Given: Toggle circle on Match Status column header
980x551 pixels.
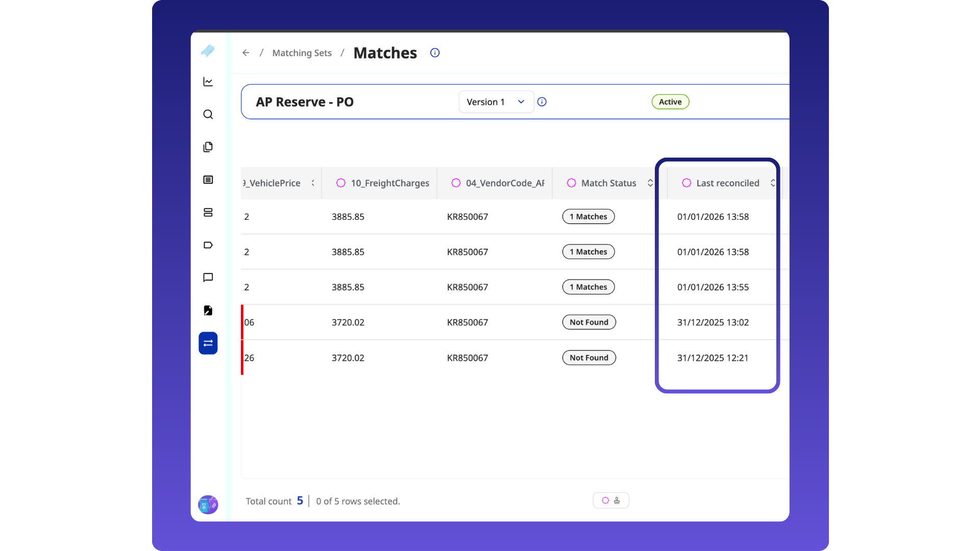Looking at the screenshot, I should (x=571, y=183).
